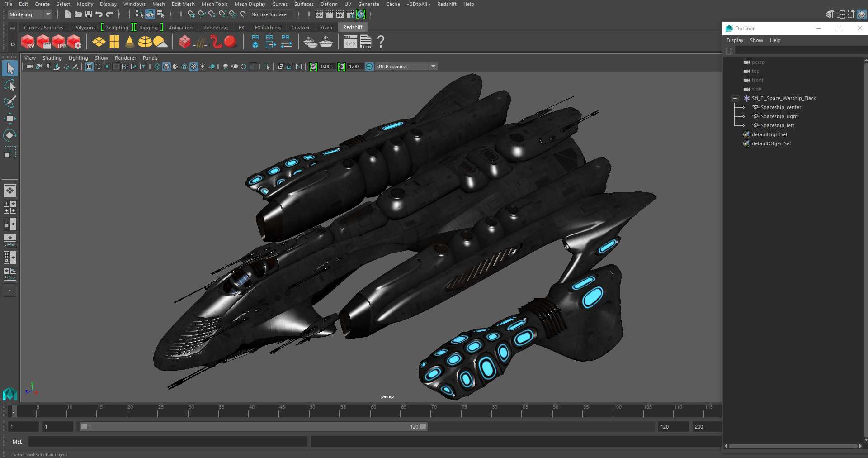The width and height of the screenshot is (868, 458).
Task: Toggle snap to grids magnet
Action: click(x=191, y=14)
